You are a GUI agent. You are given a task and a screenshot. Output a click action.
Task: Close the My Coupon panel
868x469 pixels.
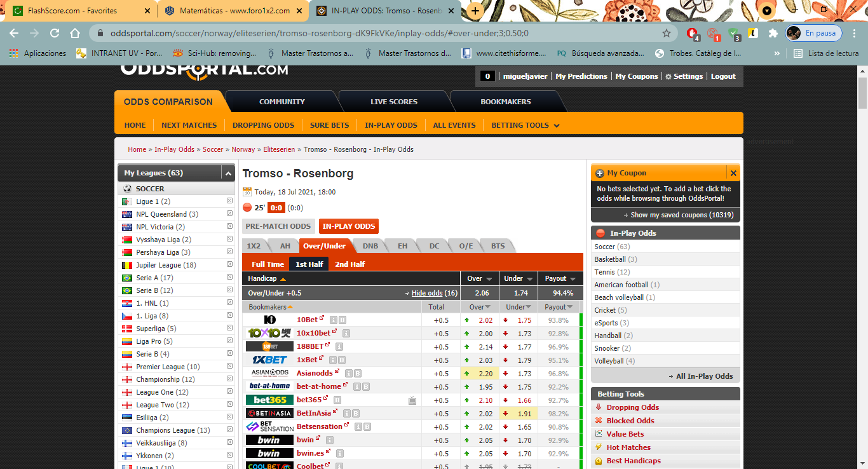point(733,173)
